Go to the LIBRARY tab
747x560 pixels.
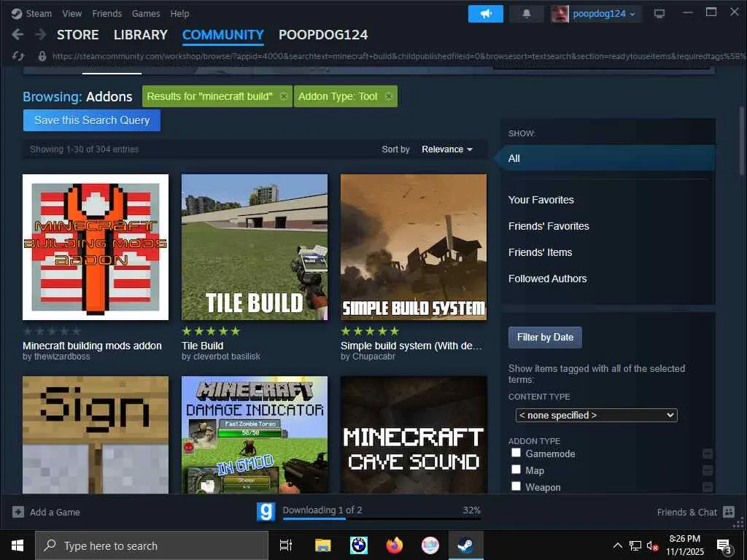(x=141, y=35)
